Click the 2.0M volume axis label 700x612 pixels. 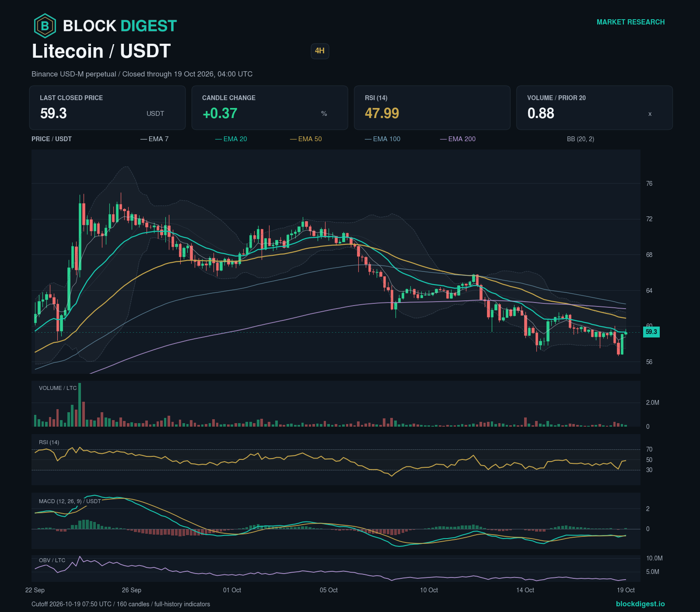[x=653, y=403]
